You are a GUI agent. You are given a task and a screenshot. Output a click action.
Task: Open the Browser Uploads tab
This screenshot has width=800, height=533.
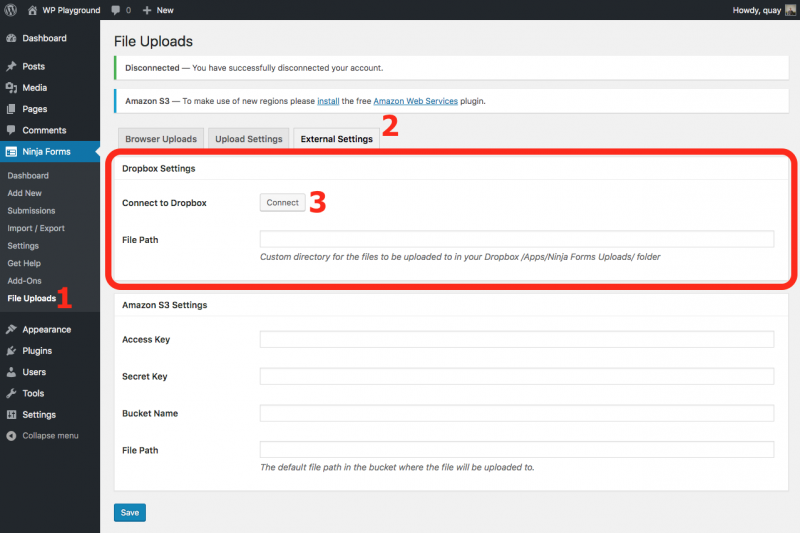point(161,139)
